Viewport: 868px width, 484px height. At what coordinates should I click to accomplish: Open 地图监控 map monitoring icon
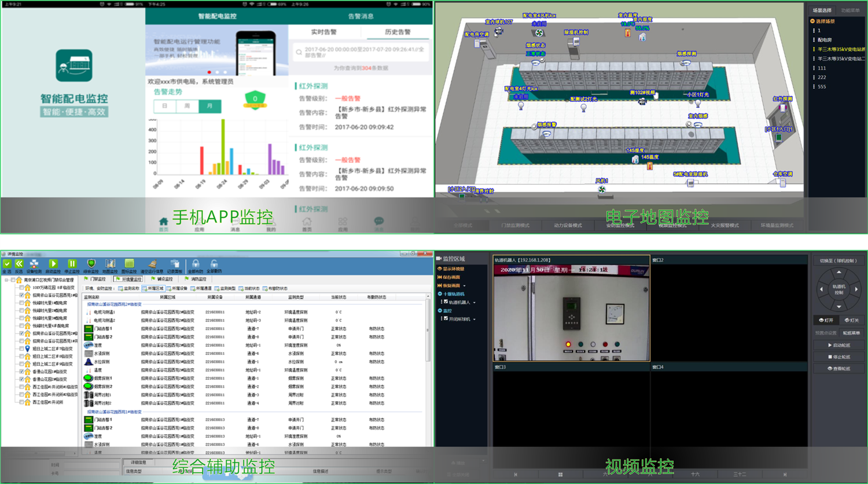click(110, 265)
